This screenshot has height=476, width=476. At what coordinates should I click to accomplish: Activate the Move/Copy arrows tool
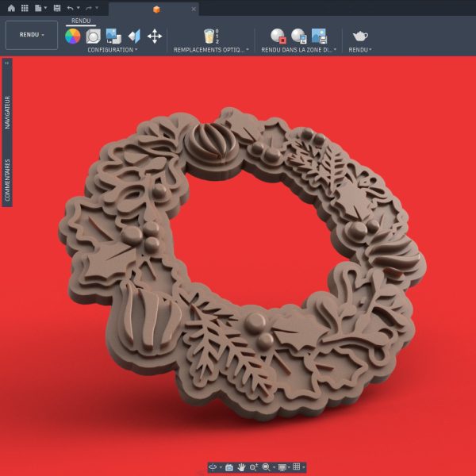pos(155,36)
